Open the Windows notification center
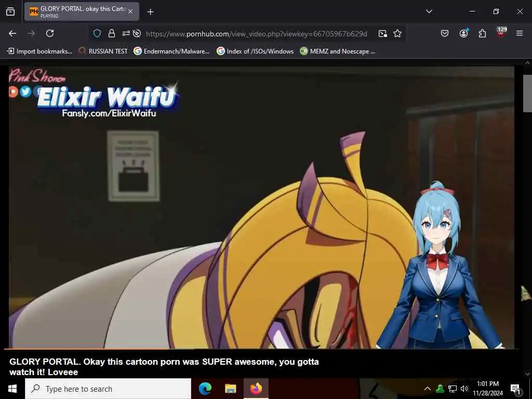 [x=516, y=389]
